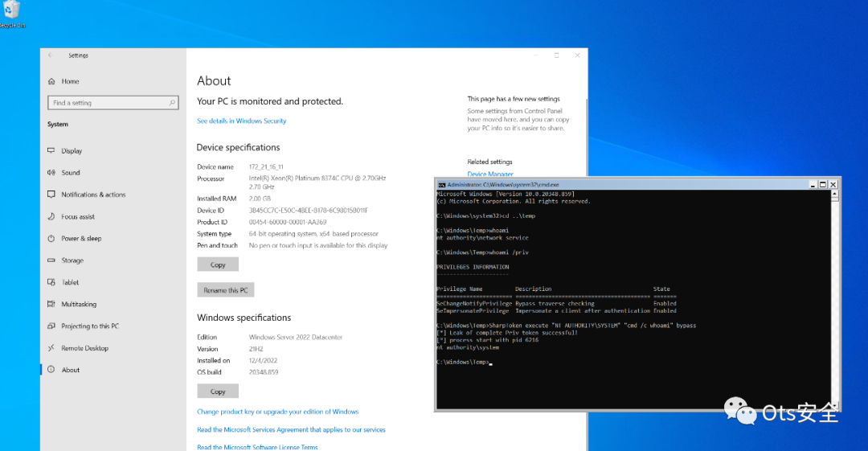This screenshot has width=868, height=451.
Task: Open the Microsoft Services Agreement link
Action: 291,429
